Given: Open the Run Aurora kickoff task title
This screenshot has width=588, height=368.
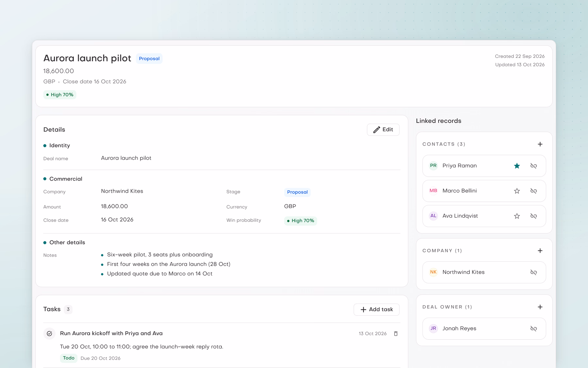Looking at the screenshot, I should pyautogui.click(x=111, y=333).
